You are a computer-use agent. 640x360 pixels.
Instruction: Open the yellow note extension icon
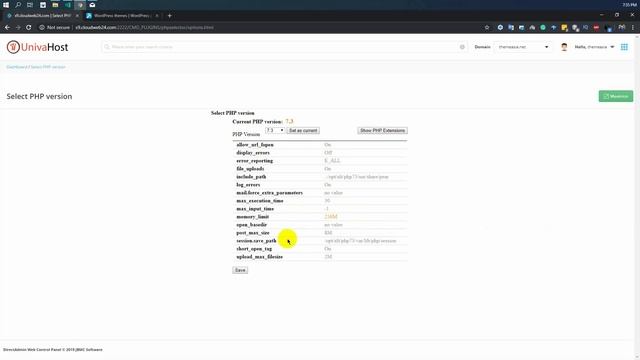pyautogui.click(x=564, y=27)
